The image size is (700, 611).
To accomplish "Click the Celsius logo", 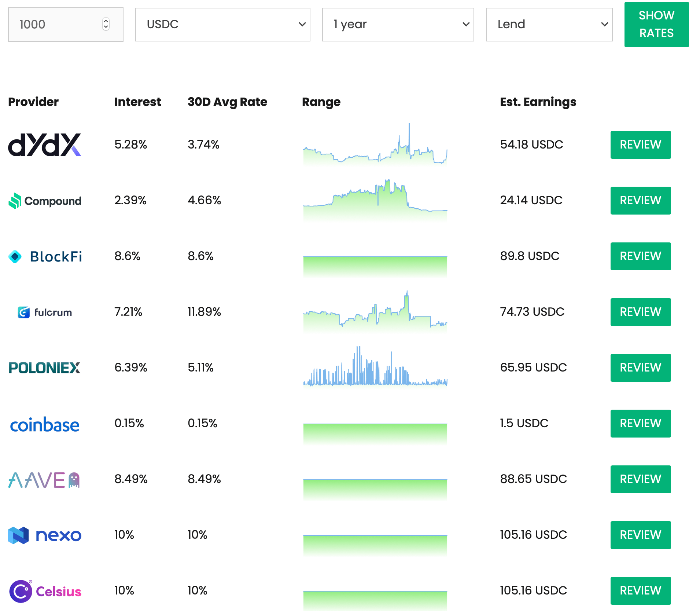I will [45, 591].
